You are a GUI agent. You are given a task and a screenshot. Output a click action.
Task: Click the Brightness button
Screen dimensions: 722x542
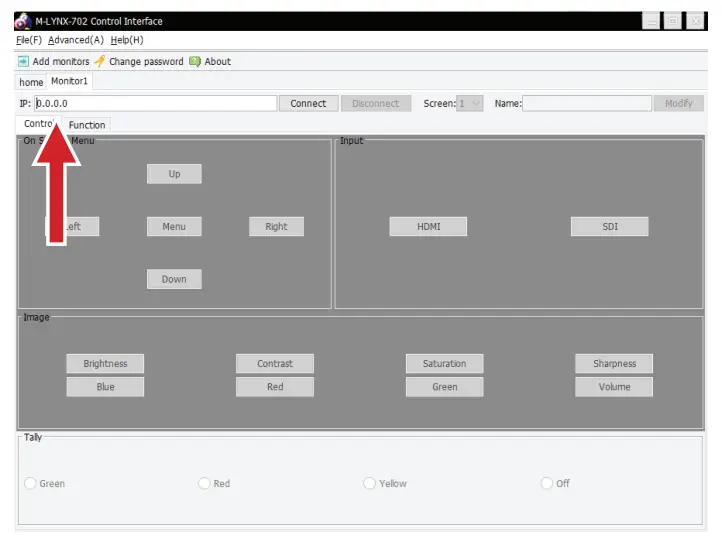(105, 363)
